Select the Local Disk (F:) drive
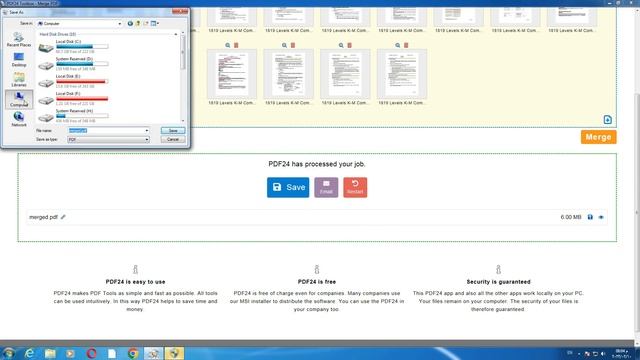 (73, 99)
